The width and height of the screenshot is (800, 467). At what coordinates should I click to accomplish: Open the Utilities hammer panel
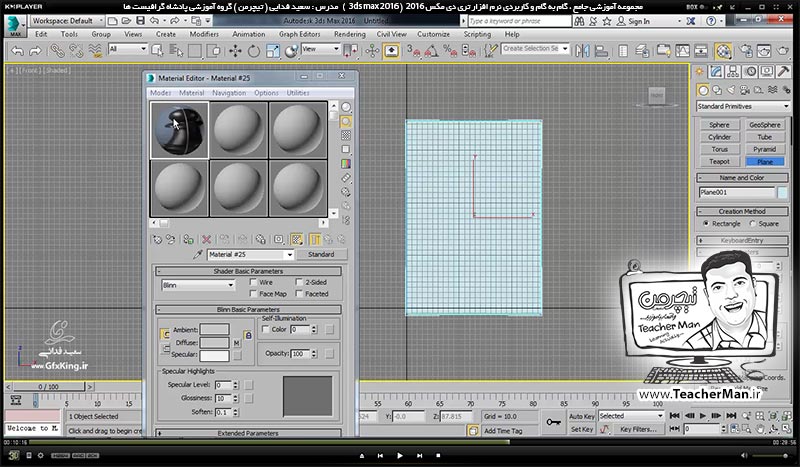pyautogui.click(x=783, y=71)
